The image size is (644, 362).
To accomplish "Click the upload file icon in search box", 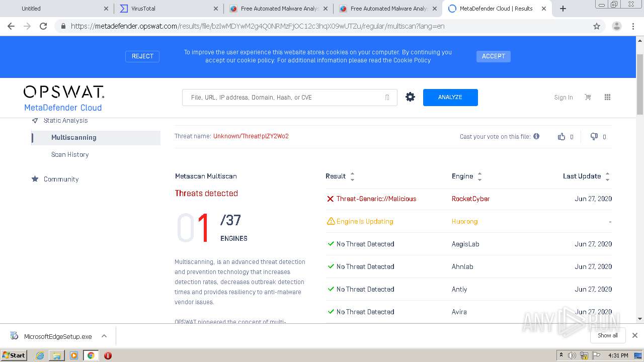I will 387,98.
